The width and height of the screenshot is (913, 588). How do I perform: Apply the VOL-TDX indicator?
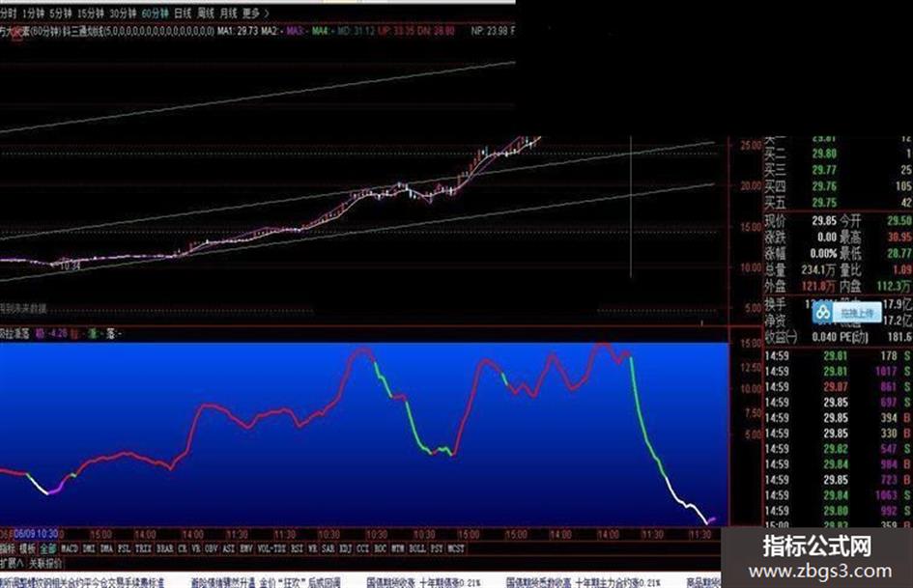tap(271, 548)
